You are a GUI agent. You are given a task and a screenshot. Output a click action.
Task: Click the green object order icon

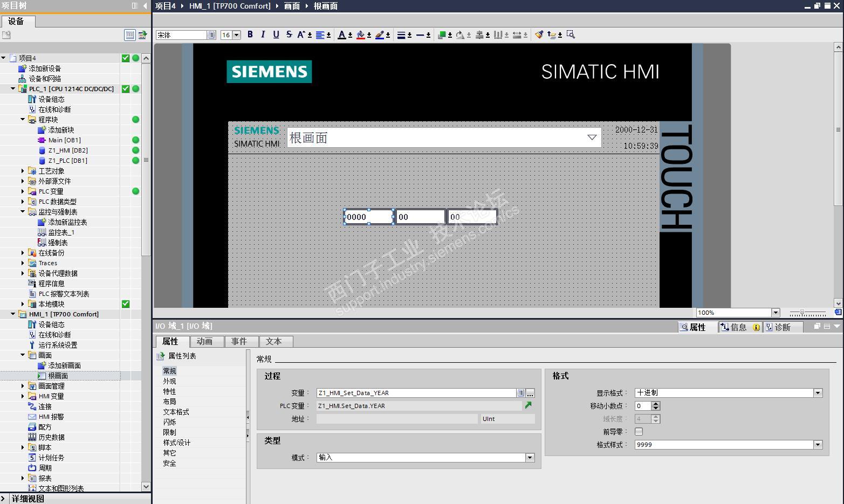point(442,35)
